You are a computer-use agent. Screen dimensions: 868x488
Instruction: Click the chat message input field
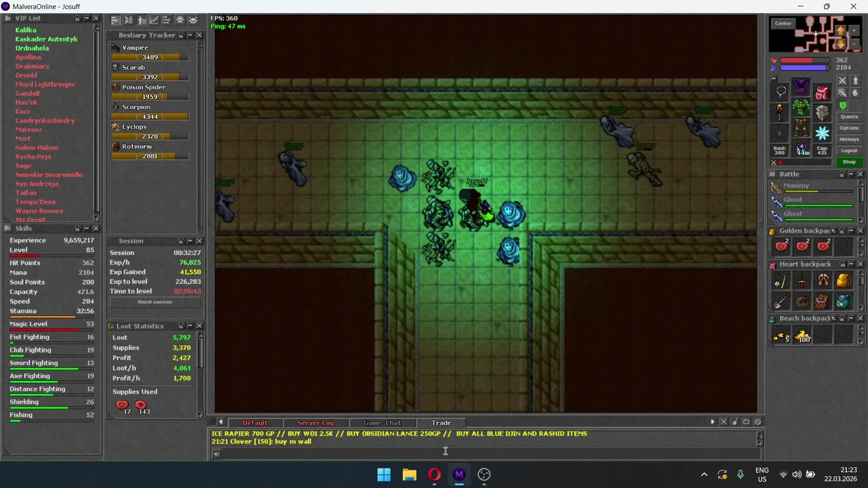pos(488,454)
